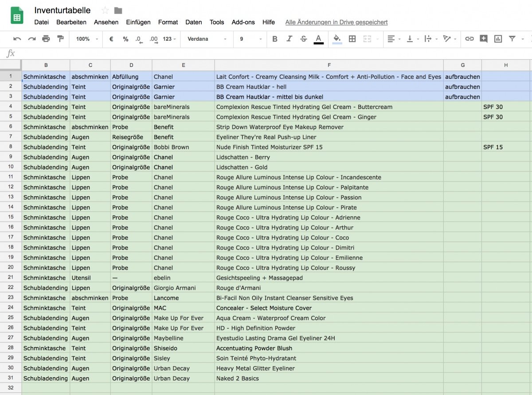Open the 100% zoom dropdown
This screenshot has width=532, height=395.
coord(87,39)
